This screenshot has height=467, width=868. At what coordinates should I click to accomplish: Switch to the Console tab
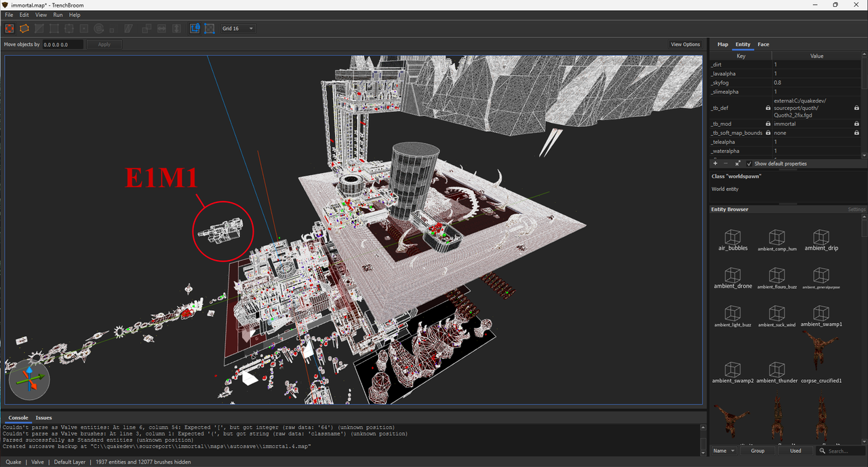click(x=18, y=417)
